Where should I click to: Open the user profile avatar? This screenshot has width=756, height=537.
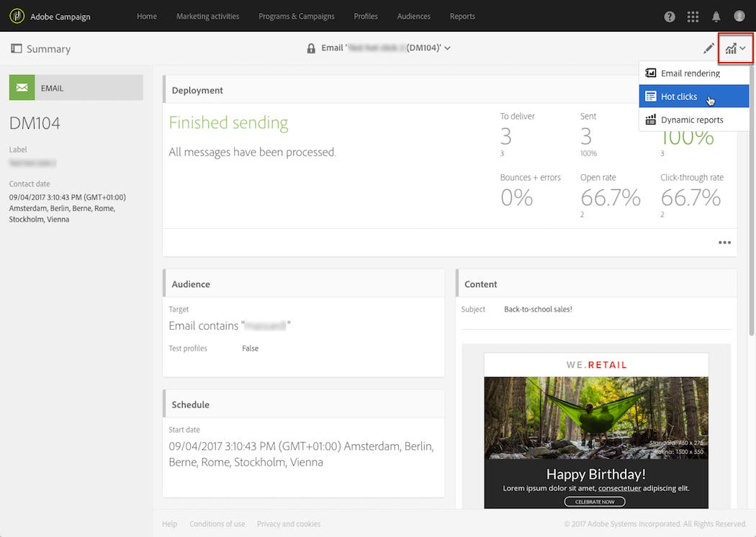click(x=739, y=16)
